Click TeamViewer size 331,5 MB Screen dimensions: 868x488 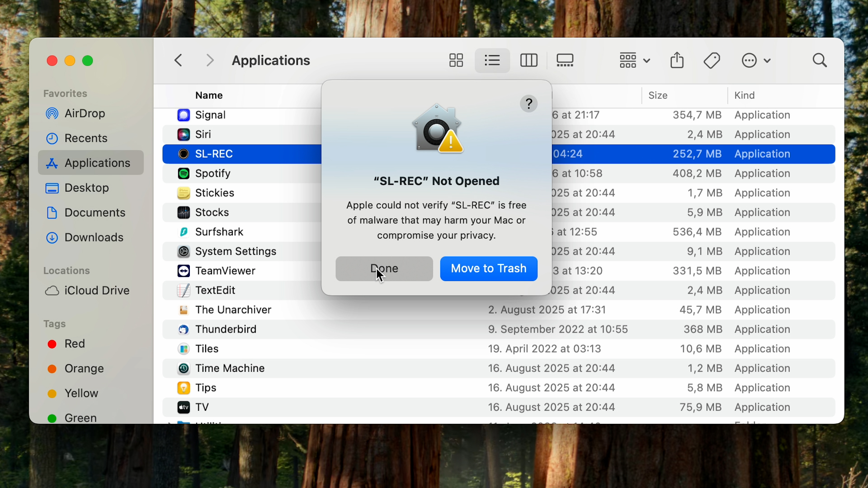point(697,271)
